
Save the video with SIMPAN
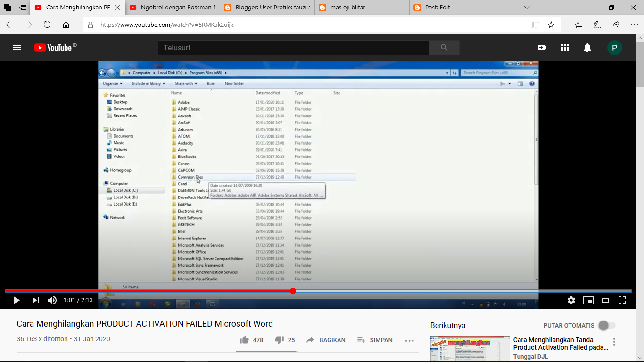coord(375,340)
